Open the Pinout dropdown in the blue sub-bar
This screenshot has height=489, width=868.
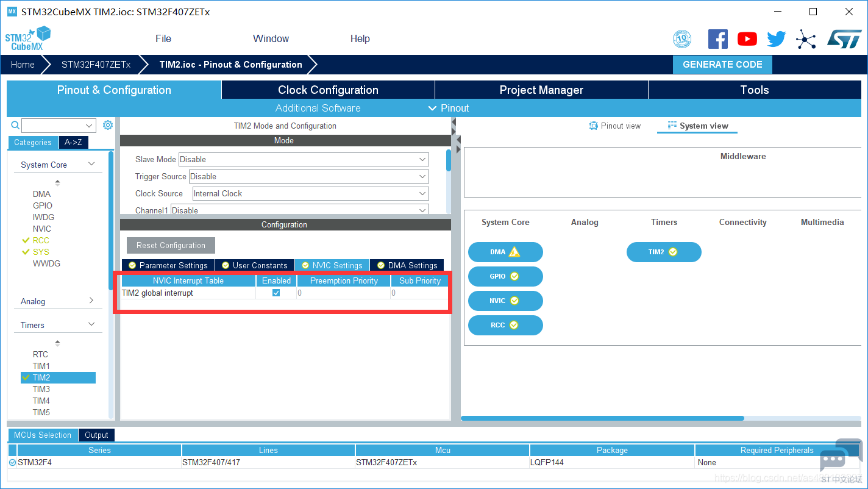click(449, 108)
